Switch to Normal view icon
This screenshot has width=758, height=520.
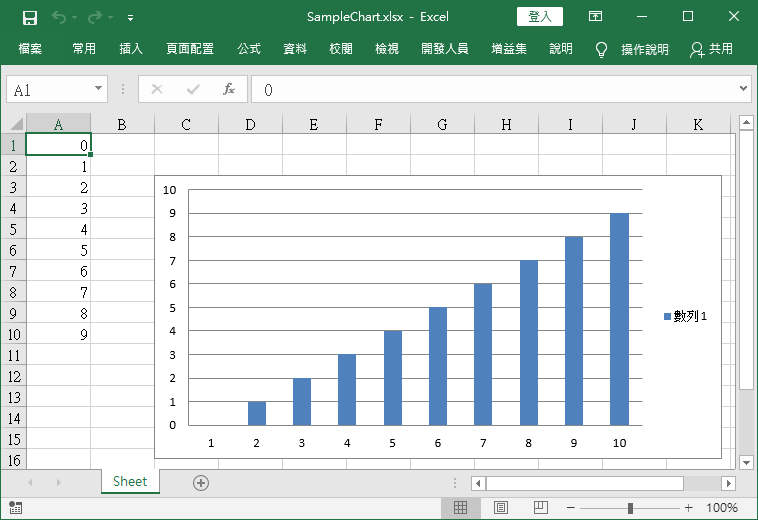pos(460,507)
